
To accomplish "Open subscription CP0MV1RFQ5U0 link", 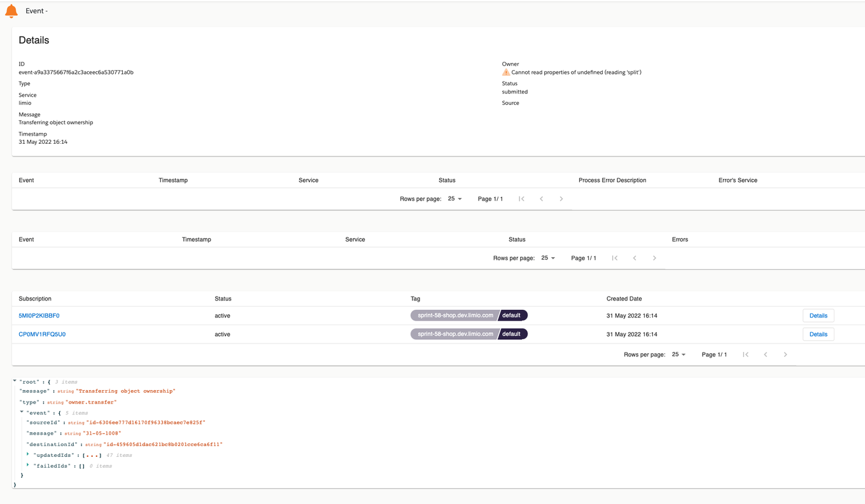I will 42,334.
